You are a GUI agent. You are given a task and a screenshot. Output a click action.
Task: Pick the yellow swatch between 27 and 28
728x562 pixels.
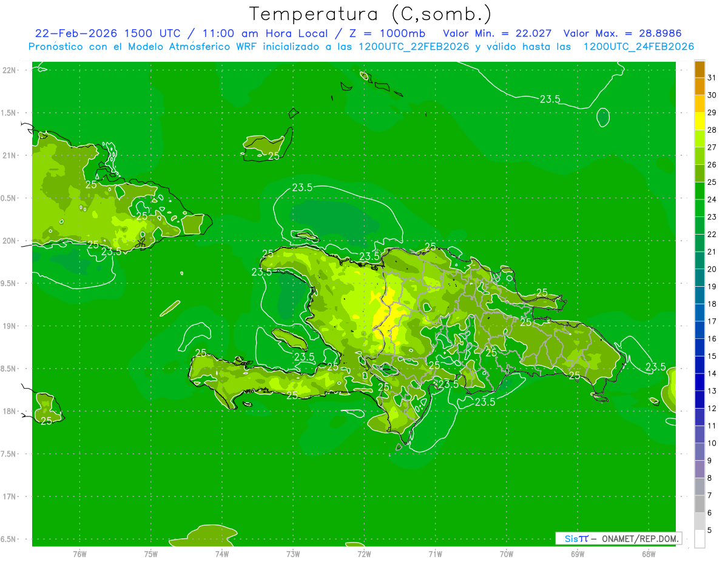699,138
